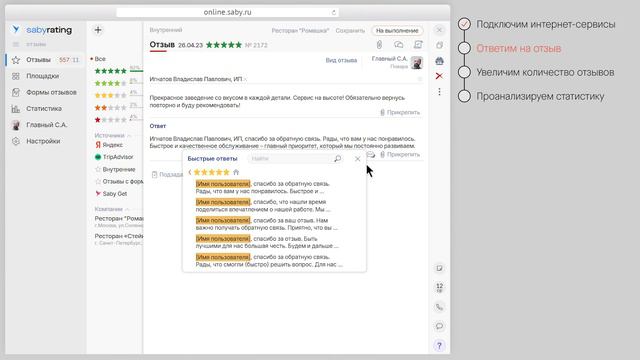Click the red X delete icon
Screen dimensions: 640x360
[439, 76]
